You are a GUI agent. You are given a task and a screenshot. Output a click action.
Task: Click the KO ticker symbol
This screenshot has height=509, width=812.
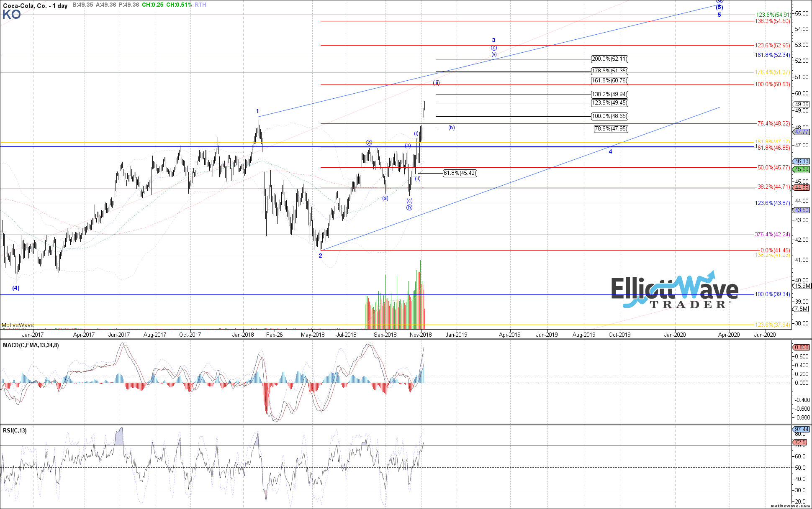click(x=11, y=15)
